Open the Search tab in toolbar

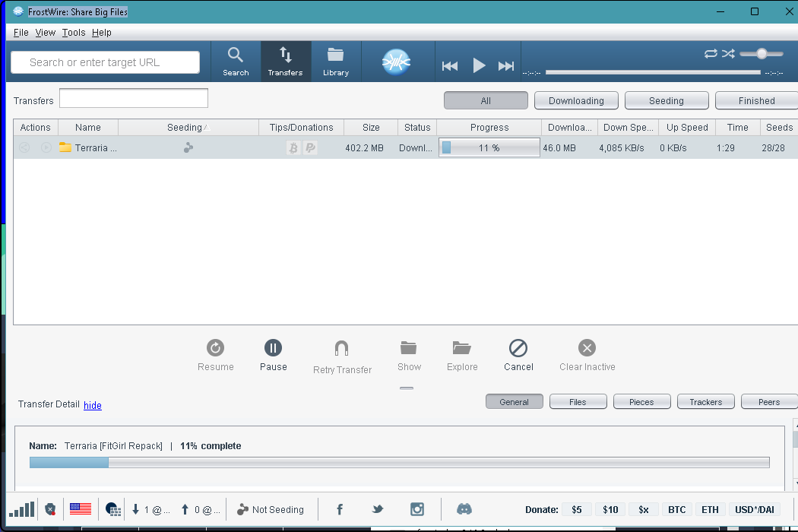pyautogui.click(x=236, y=62)
